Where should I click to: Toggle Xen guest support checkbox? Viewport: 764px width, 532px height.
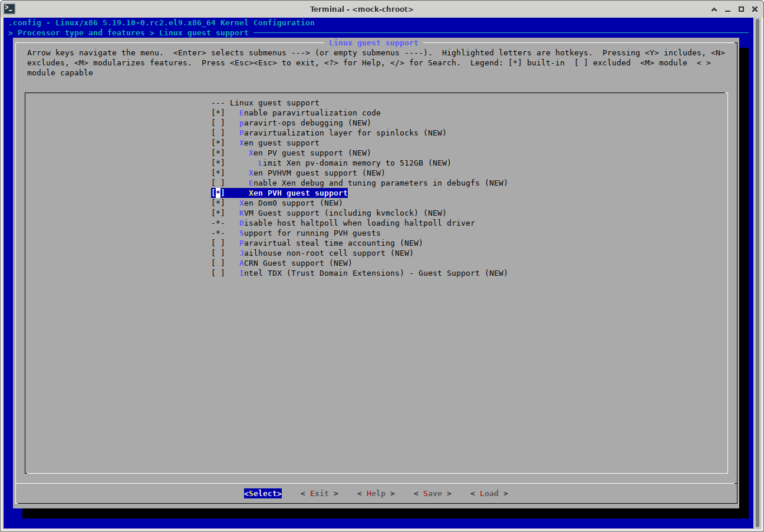pos(218,143)
